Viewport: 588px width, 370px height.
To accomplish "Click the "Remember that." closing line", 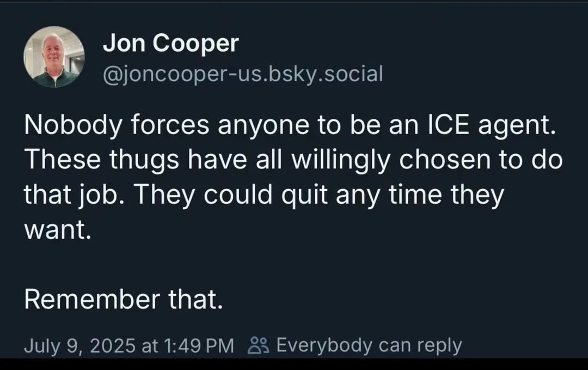I will 123,299.
